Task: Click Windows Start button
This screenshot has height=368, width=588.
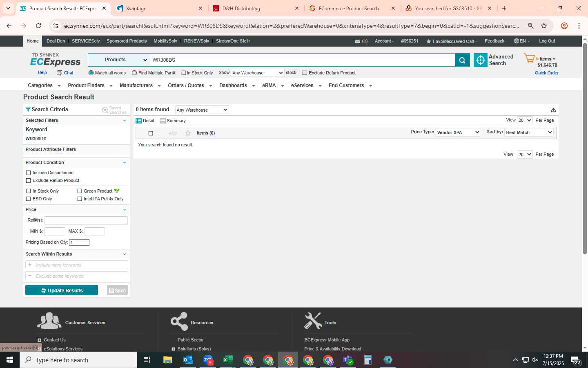Action: [x=10, y=360]
